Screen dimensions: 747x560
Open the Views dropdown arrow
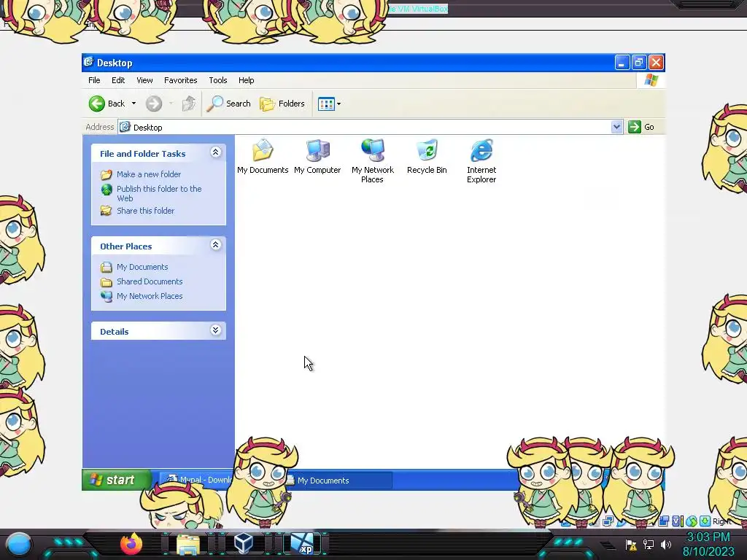[x=338, y=104]
